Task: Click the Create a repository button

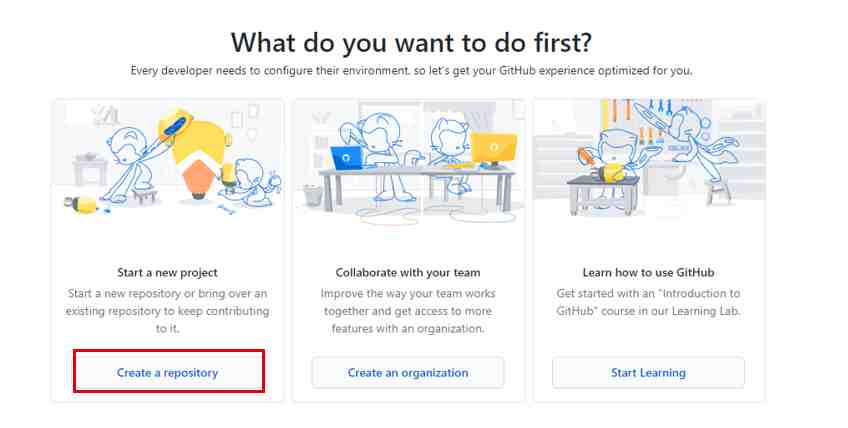Action: (169, 372)
